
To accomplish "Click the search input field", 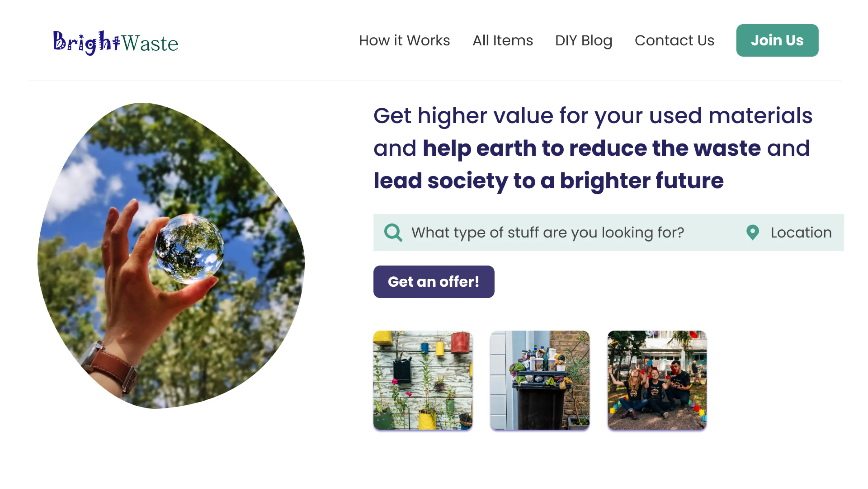I will [566, 232].
